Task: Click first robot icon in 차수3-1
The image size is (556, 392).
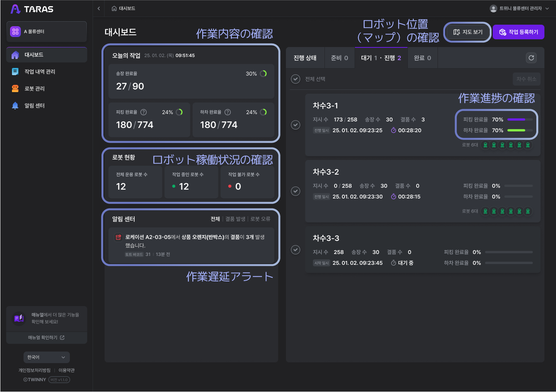Action: pos(485,145)
